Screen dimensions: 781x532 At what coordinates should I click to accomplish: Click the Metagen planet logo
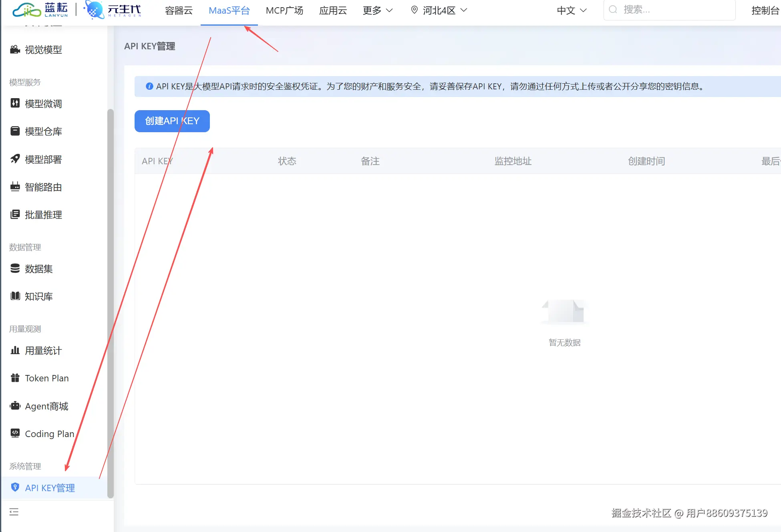[x=113, y=10]
